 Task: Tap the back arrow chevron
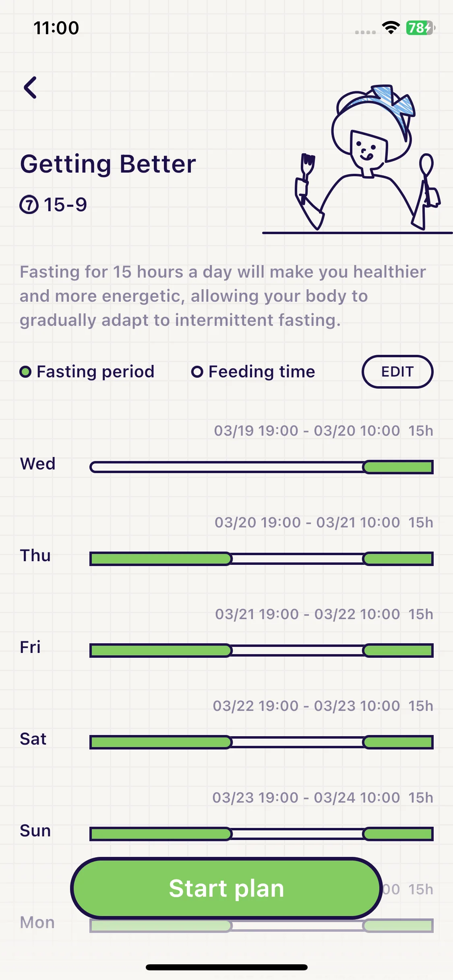30,87
